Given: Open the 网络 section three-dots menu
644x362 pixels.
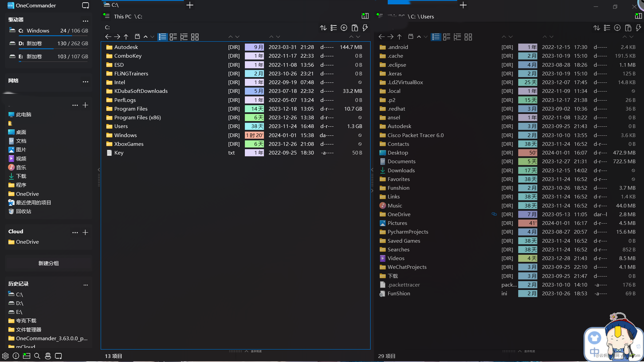Looking at the screenshot, I should click(86, 82).
